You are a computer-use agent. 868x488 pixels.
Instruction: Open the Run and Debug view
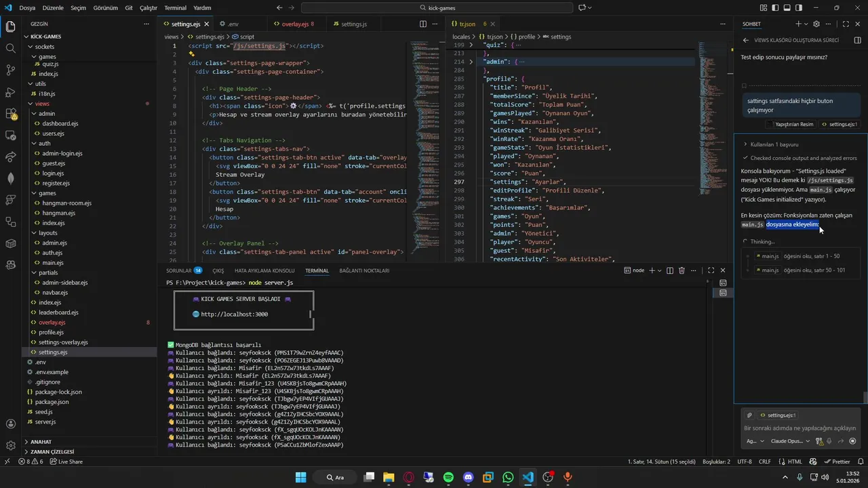click(x=10, y=92)
